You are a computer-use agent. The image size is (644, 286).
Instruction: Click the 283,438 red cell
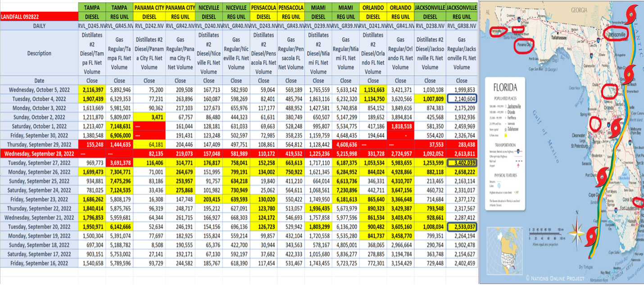point(462,145)
